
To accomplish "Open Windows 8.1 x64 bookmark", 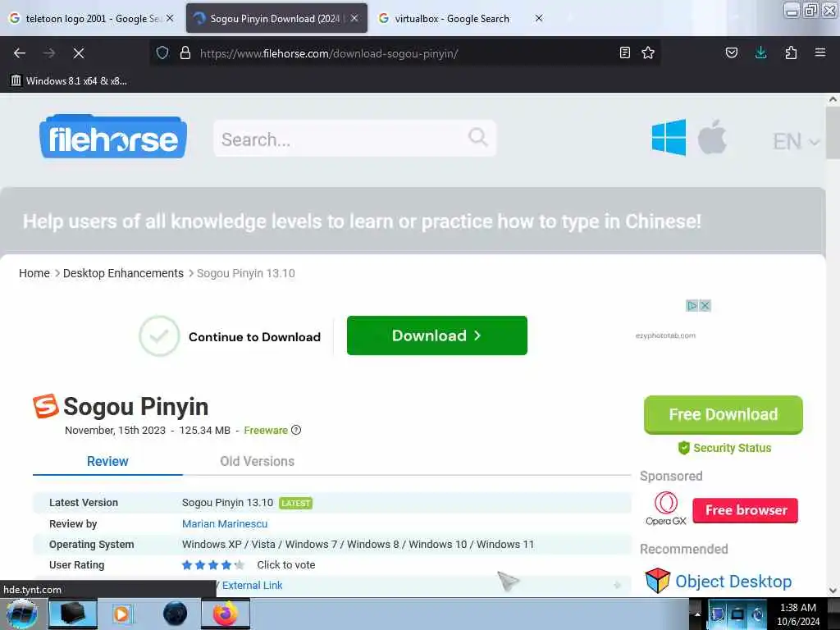I will tap(69, 81).
